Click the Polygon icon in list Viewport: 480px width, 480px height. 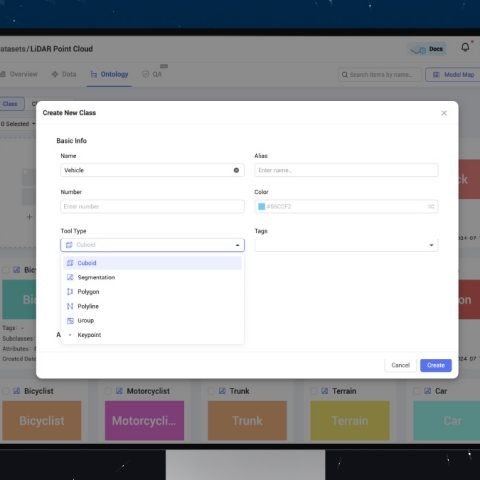pyautogui.click(x=70, y=292)
